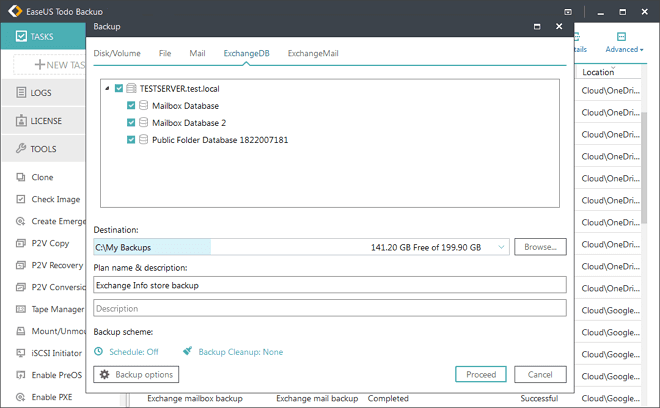The height and width of the screenshot is (408, 660).
Task: Click the Advanced toolbar icon
Action: [621, 37]
